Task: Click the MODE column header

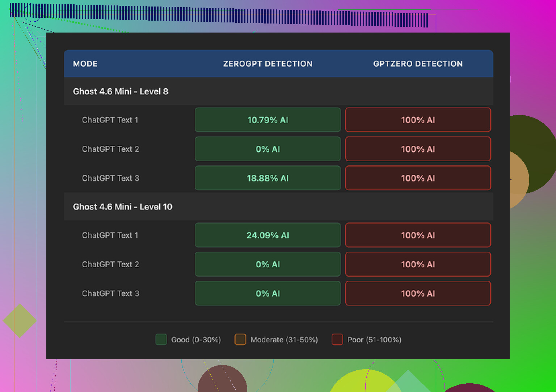Action: tap(85, 64)
